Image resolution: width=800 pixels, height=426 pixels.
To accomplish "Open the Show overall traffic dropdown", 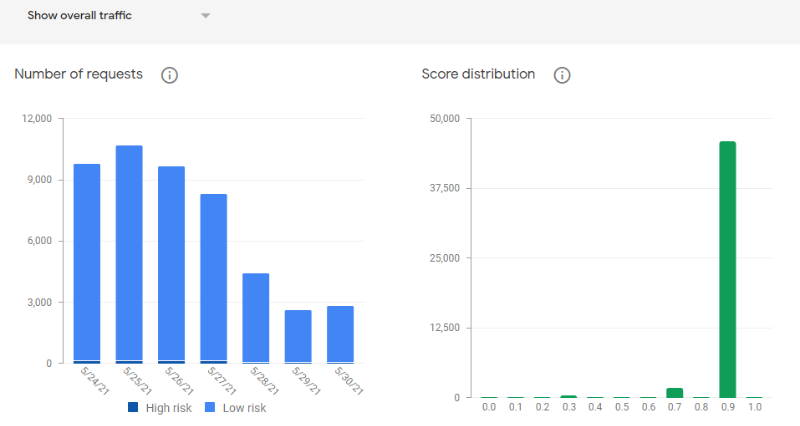I will [79, 16].
